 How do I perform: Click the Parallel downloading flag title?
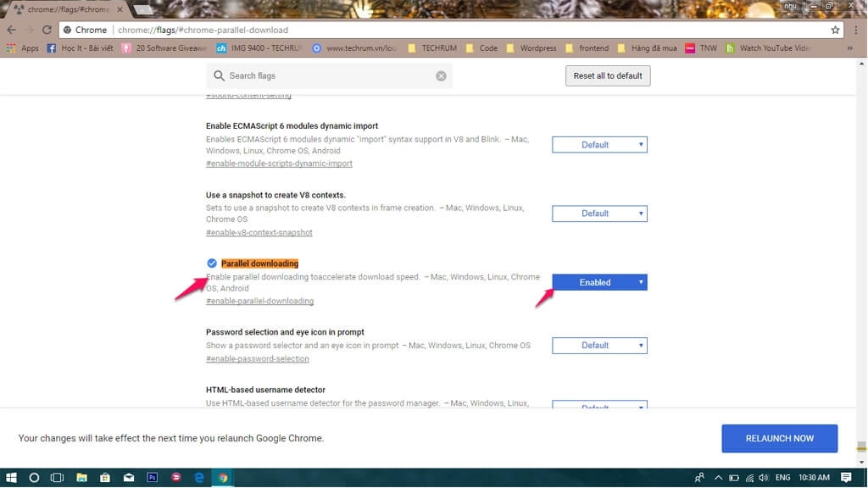(x=259, y=263)
